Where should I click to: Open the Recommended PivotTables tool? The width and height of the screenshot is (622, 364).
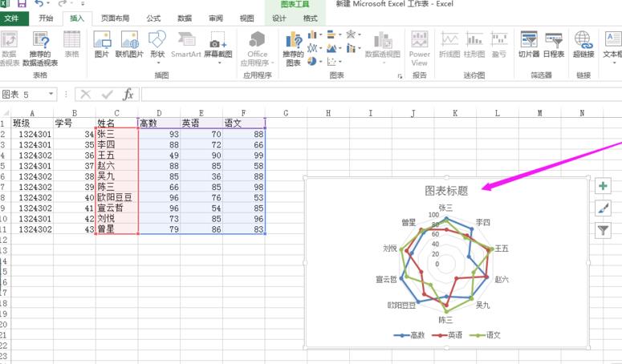[40, 48]
